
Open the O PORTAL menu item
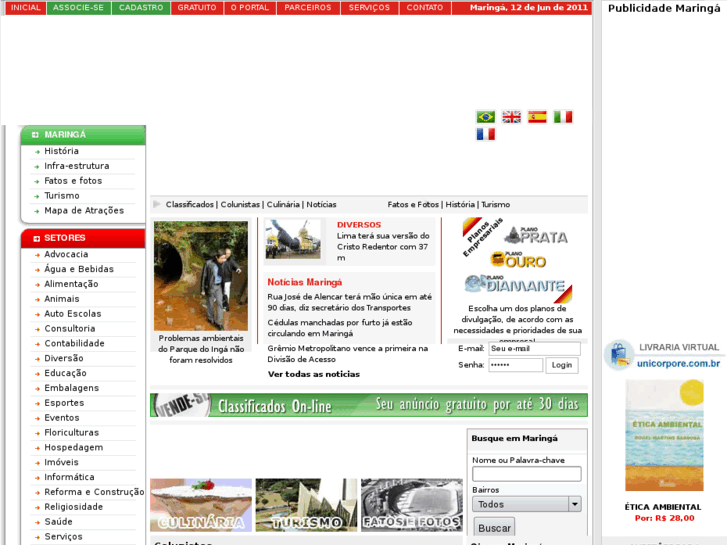tap(250, 7)
